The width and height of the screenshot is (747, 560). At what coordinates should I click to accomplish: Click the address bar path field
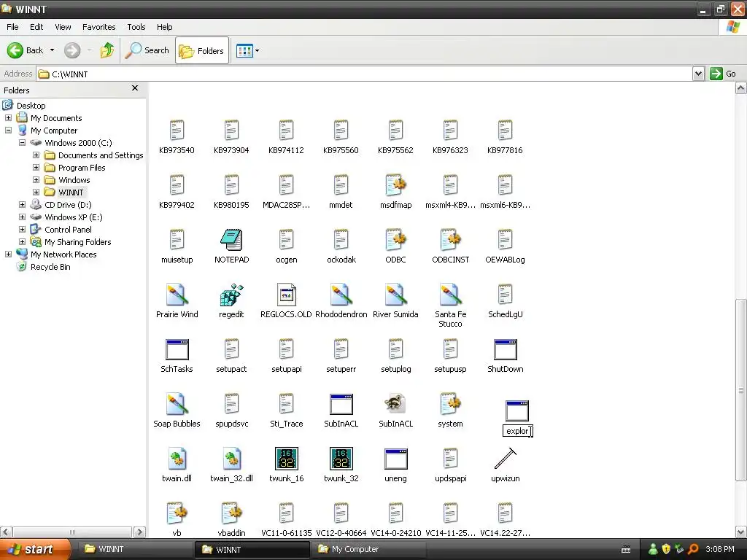365,74
